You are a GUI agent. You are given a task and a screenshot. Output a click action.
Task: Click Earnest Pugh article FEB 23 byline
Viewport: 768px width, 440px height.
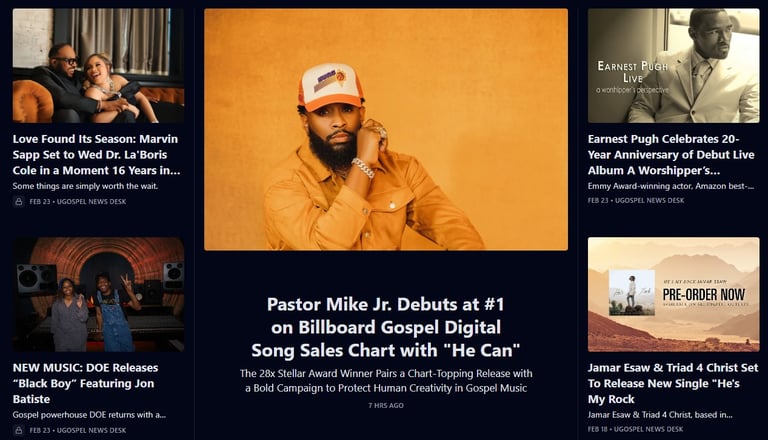click(x=636, y=200)
